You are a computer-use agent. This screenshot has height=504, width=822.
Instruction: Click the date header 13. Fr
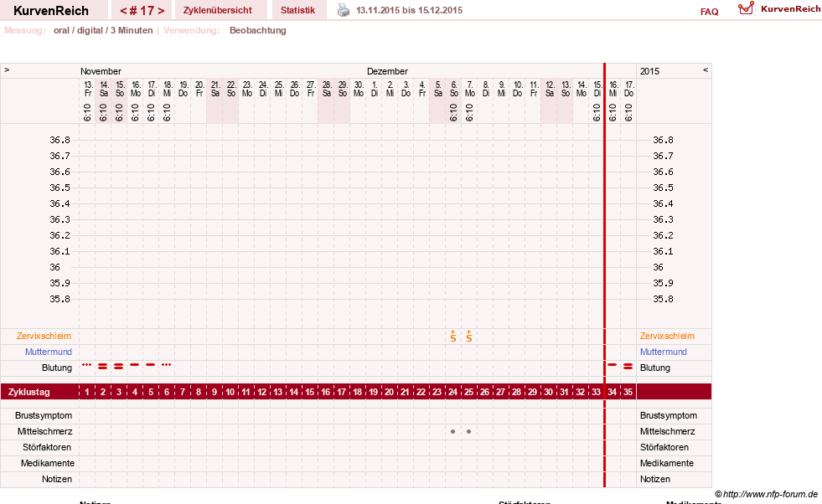pos(88,89)
